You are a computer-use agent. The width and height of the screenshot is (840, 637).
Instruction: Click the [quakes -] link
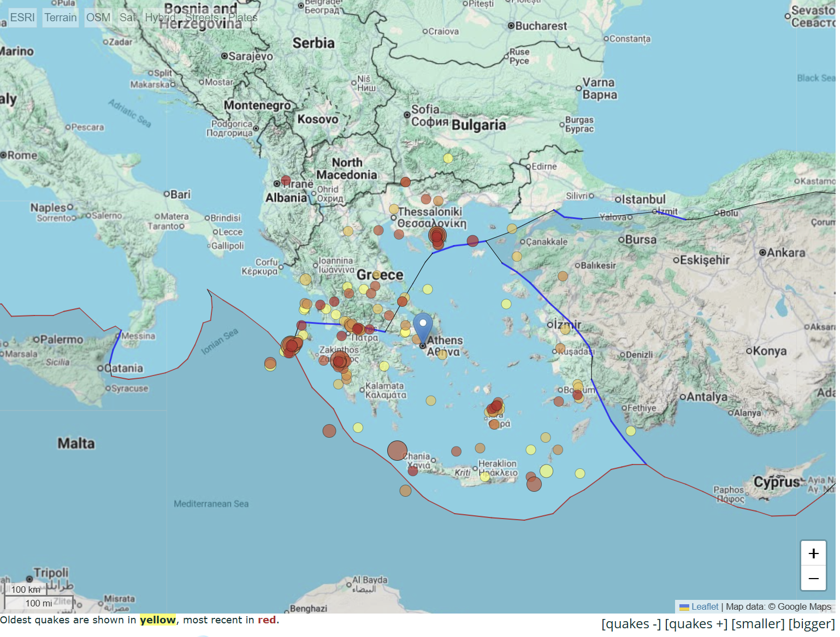(631, 624)
